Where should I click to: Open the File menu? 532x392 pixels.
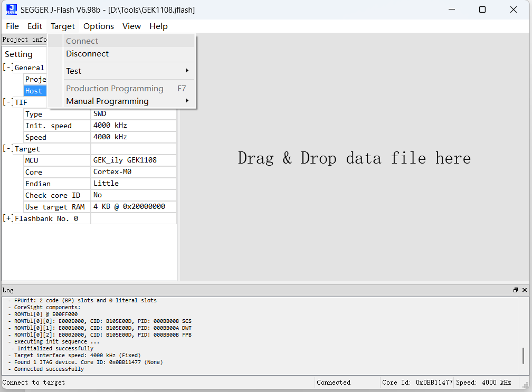tap(13, 26)
